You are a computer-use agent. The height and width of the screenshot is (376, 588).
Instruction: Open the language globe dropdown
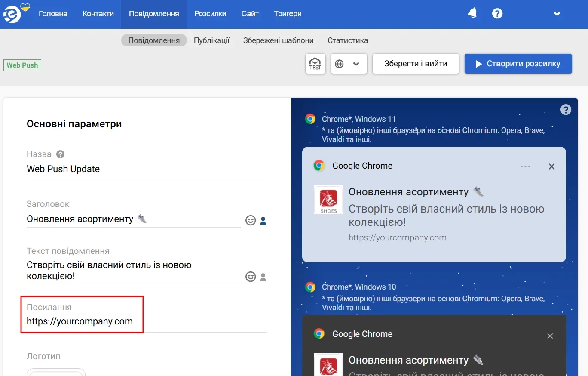click(349, 64)
